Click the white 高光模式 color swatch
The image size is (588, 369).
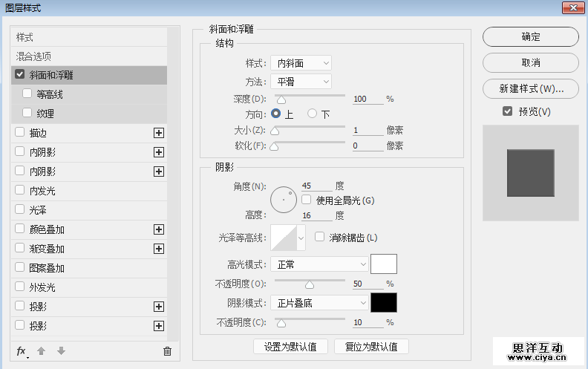click(384, 264)
